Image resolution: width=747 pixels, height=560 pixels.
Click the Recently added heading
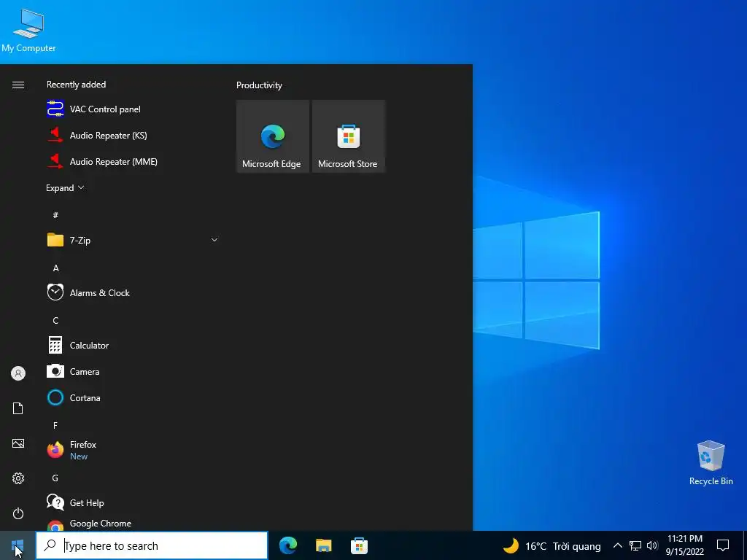point(76,85)
